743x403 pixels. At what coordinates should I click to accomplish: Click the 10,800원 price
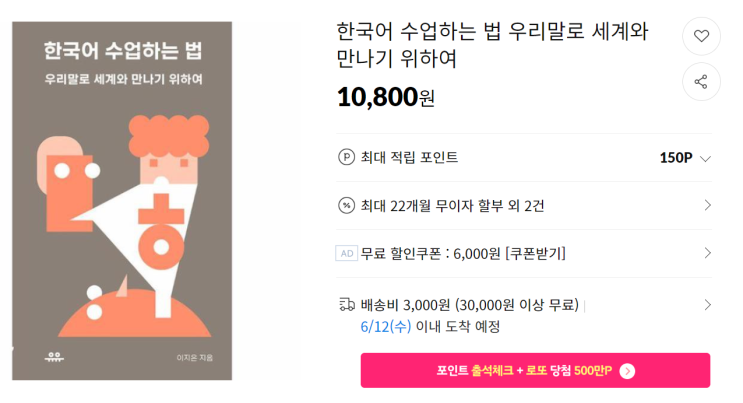tap(386, 97)
